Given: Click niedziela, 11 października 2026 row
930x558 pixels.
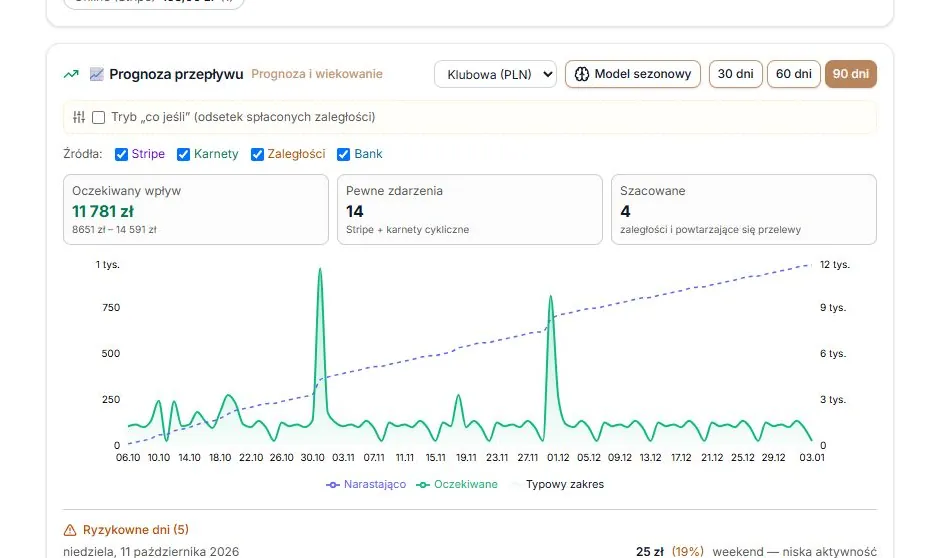Looking at the screenshot, I should [x=470, y=551].
